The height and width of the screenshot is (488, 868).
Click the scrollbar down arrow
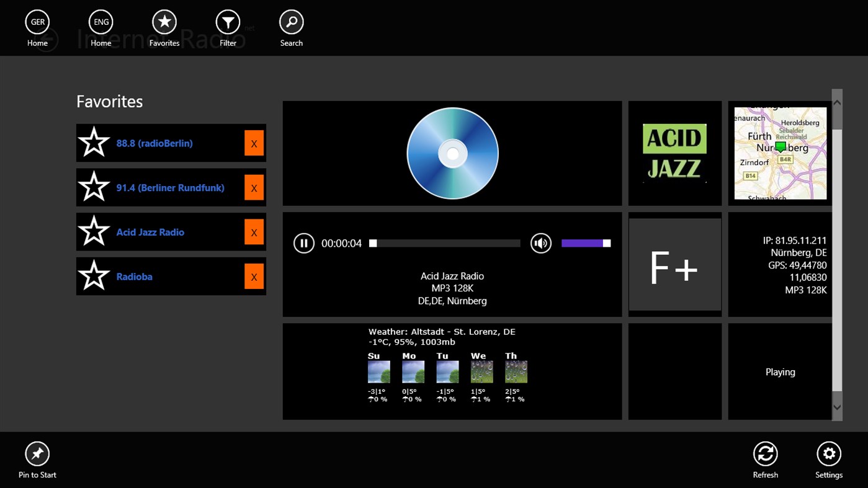coord(836,407)
